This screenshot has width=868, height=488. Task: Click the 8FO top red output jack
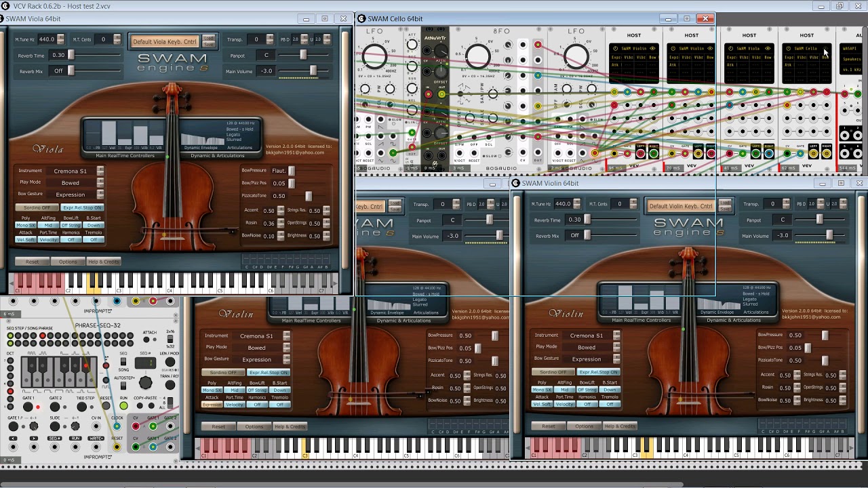(538, 45)
